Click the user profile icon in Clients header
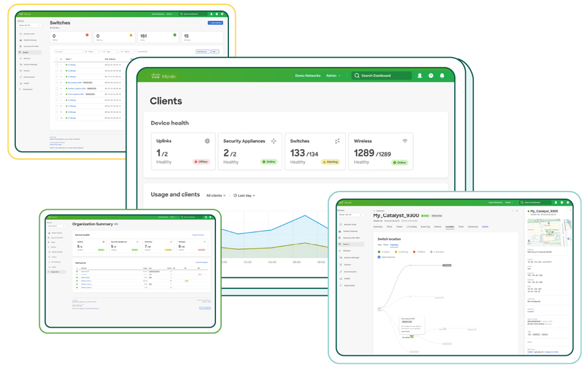This screenshot has width=588, height=370. [420, 76]
